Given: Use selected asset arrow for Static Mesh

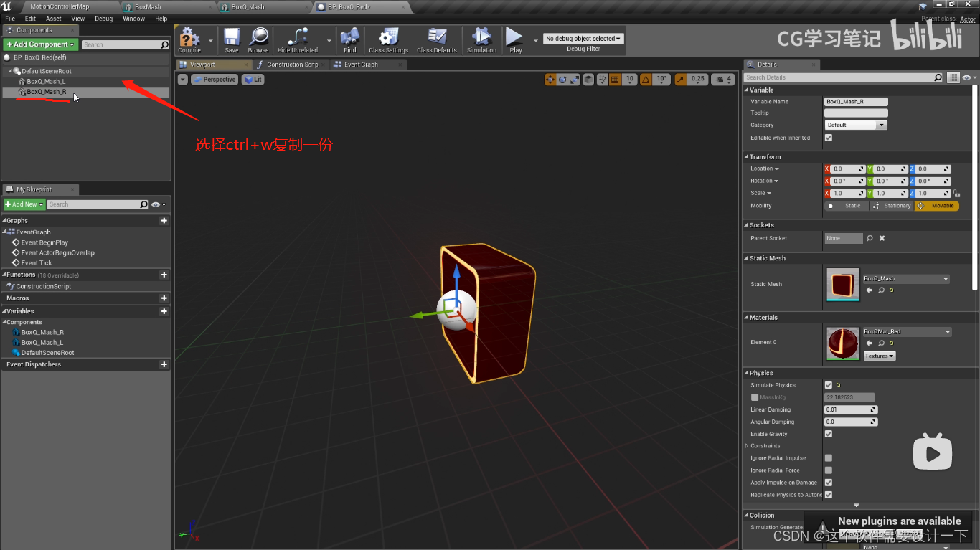Looking at the screenshot, I should 870,290.
